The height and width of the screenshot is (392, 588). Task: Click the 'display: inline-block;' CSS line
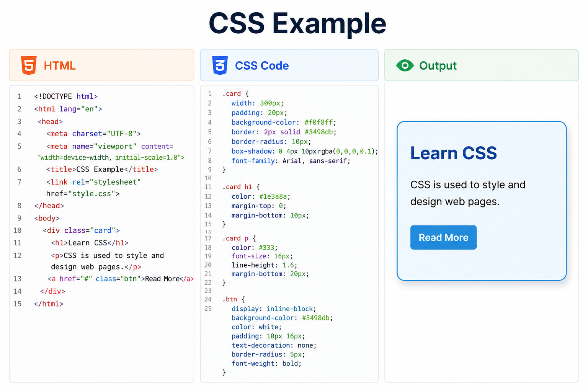(274, 309)
